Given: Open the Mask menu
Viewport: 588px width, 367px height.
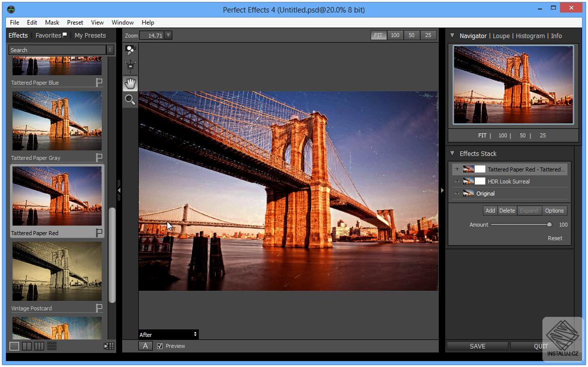Looking at the screenshot, I should 52,23.
